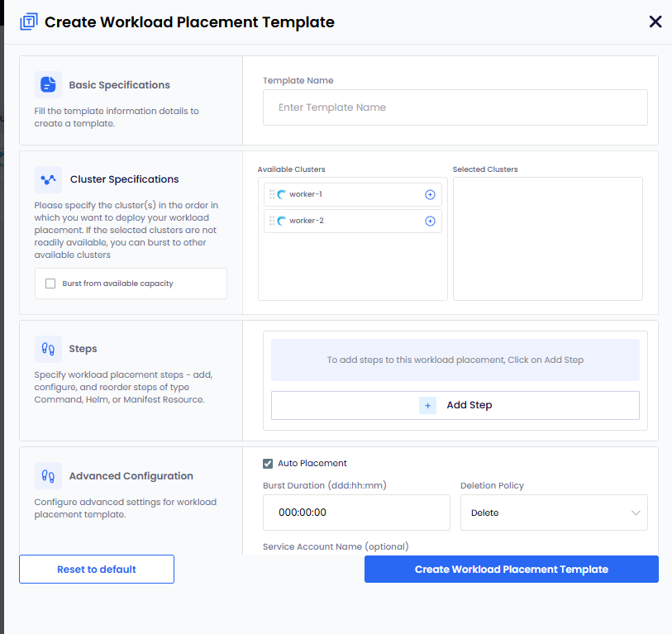Image resolution: width=672 pixels, height=634 pixels.
Task: Close the Create Workload Placement dialog
Action: click(655, 21)
